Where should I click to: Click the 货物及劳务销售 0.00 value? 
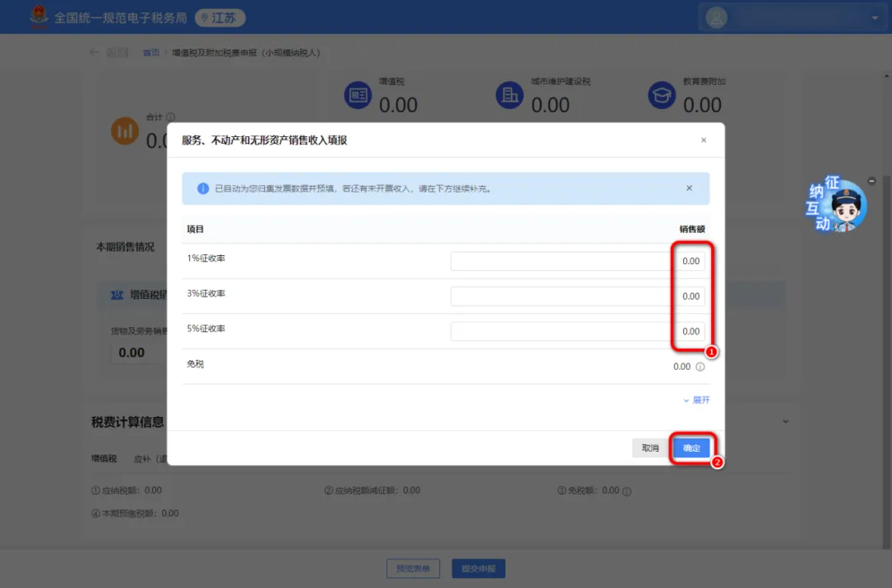point(131,353)
